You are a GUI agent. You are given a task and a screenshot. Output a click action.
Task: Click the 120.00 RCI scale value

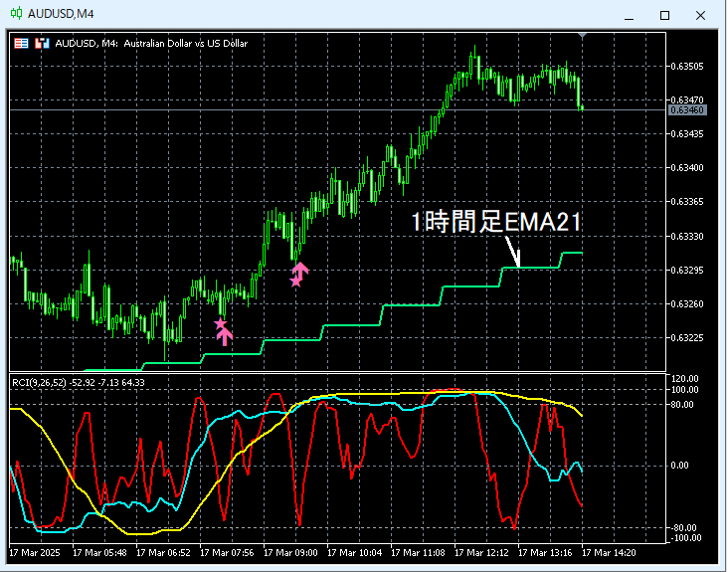click(x=685, y=379)
